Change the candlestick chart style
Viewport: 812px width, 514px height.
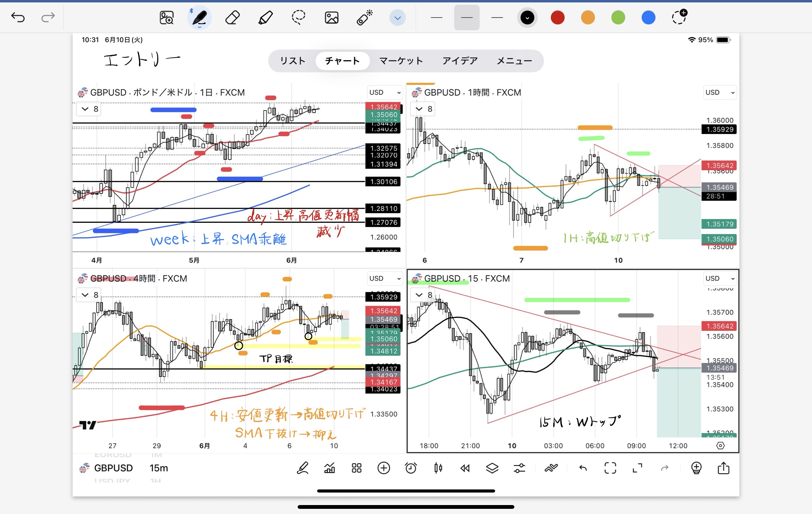(438, 468)
